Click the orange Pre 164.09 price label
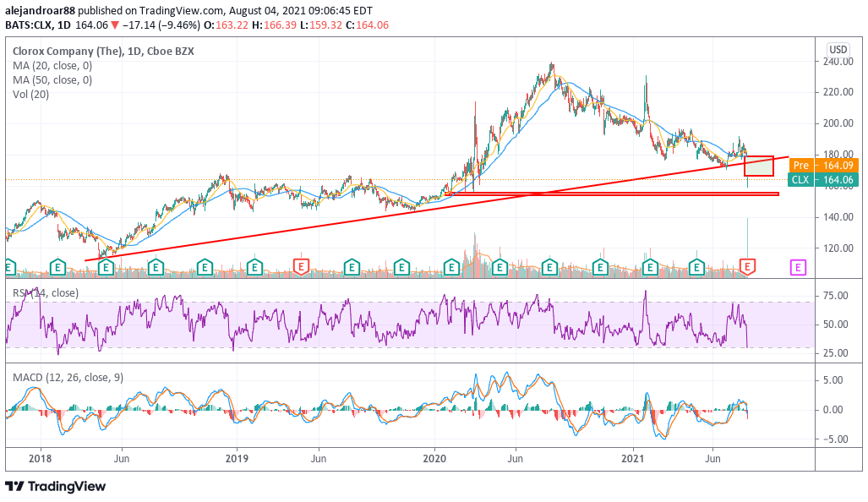868x502 pixels. coord(823,165)
